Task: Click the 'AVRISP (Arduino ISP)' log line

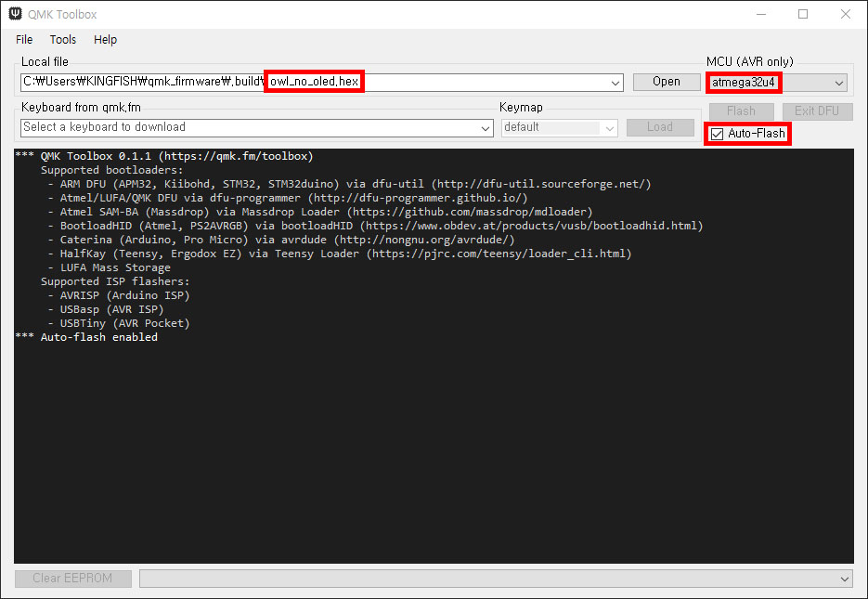Action: 119,295
